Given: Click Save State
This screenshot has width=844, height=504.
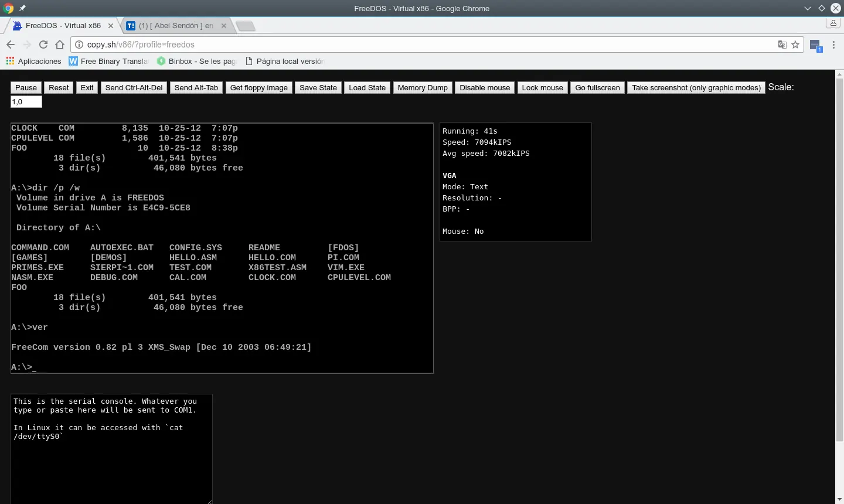Looking at the screenshot, I should pos(318,87).
